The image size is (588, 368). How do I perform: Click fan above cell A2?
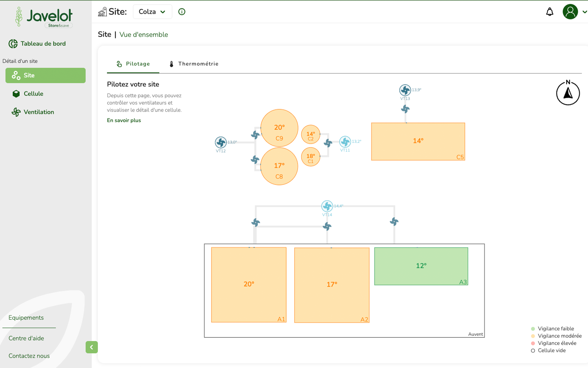(x=327, y=226)
